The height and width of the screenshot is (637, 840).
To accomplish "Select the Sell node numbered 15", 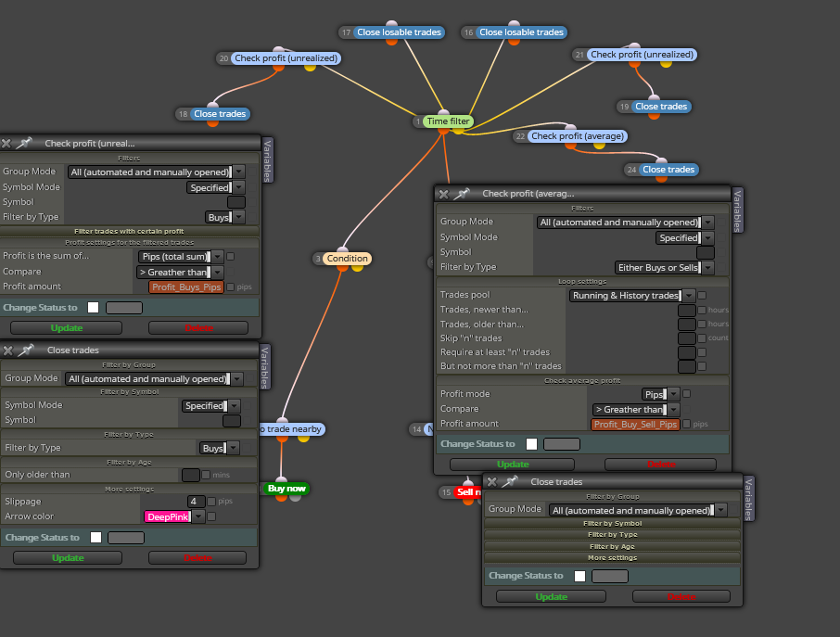I will [467, 491].
